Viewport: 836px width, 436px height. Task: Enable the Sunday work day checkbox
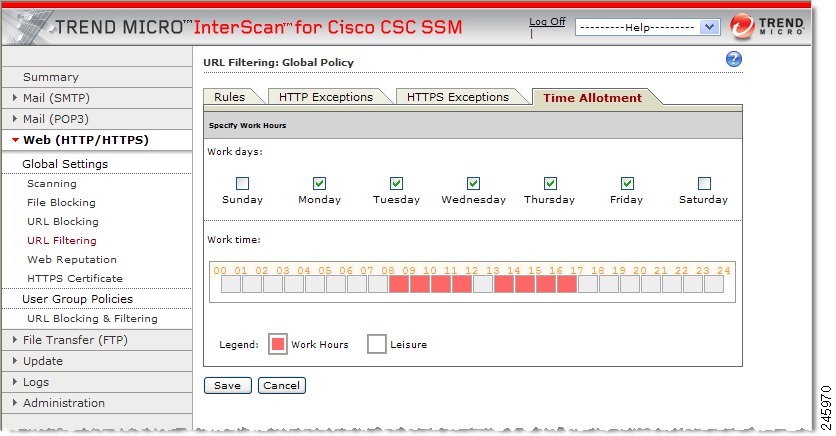[243, 183]
